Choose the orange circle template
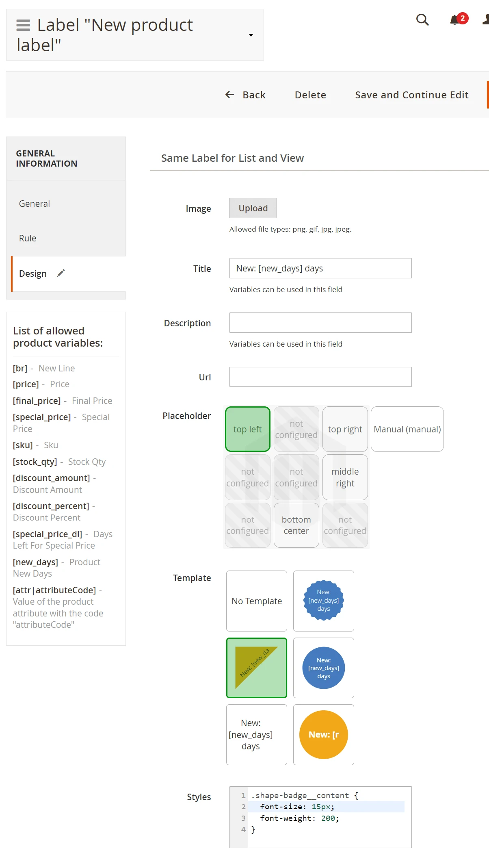The height and width of the screenshot is (868, 489). [x=323, y=734]
